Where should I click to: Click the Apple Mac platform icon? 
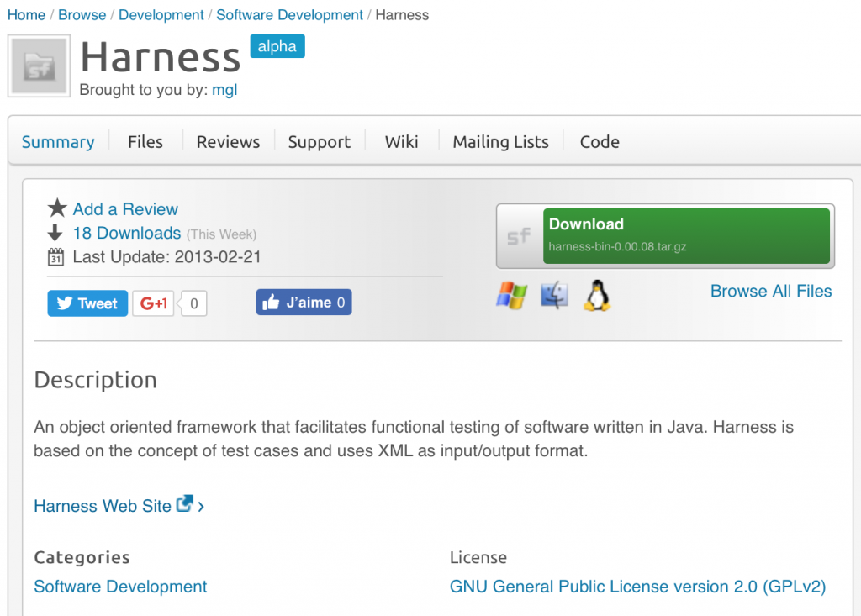tap(554, 295)
